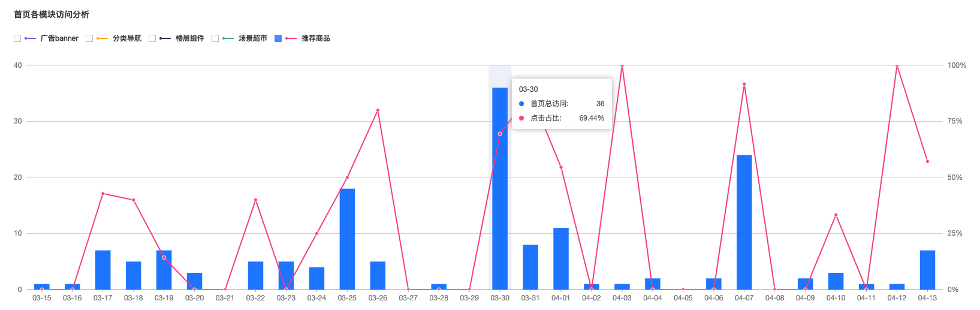980x310 pixels.
Task: Select the blue bar for 04-13
Action: coord(927,270)
